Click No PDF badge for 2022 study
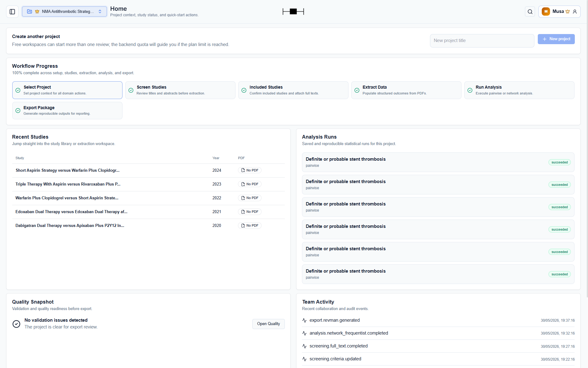Image resolution: width=588 pixels, height=368 pixels. [250, 198]
